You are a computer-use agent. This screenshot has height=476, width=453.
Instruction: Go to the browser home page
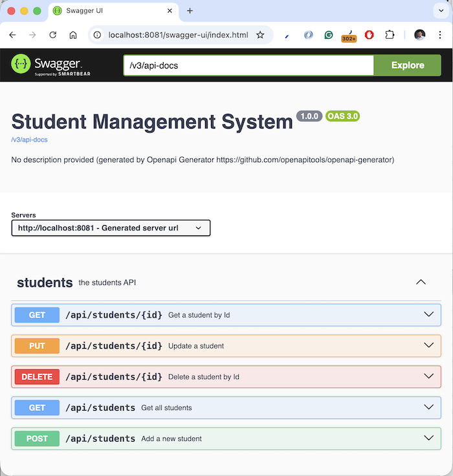pyautogui.click(x=73, y=35)
